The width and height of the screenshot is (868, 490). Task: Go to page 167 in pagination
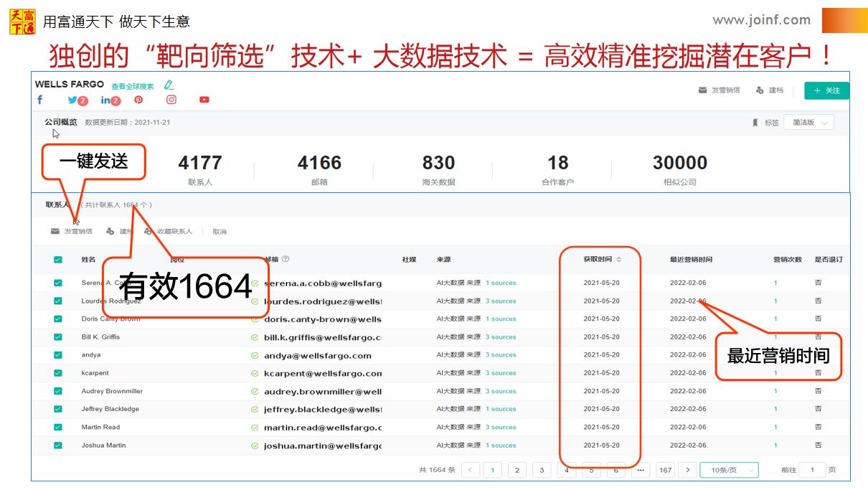pyautogui.click(x=666, y=470)
